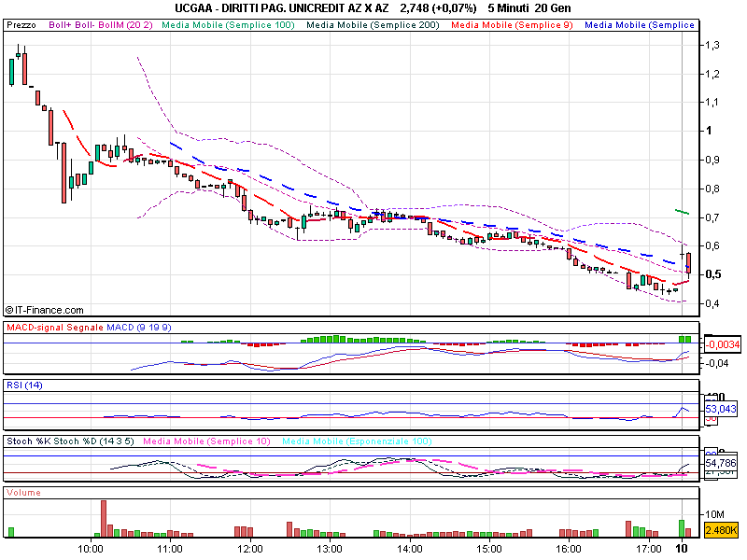Click the '12:00' time axis label
Image resolution: width=747 pixels, height=560 pixels.
(x=250, y=549)
